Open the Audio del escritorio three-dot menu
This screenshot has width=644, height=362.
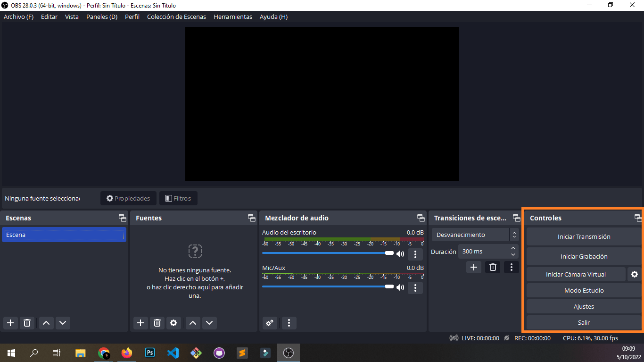pyautogui.click(x=415, y=254)
